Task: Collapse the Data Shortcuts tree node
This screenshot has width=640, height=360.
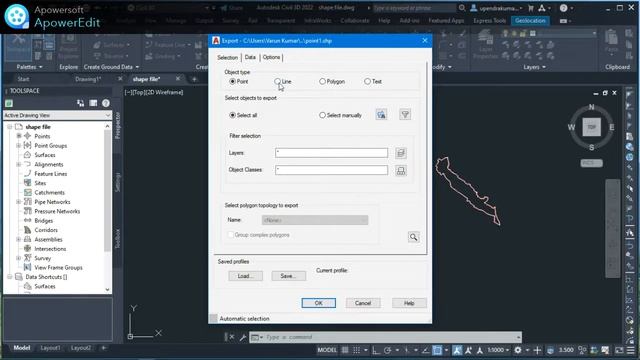Action: (9, 277)
